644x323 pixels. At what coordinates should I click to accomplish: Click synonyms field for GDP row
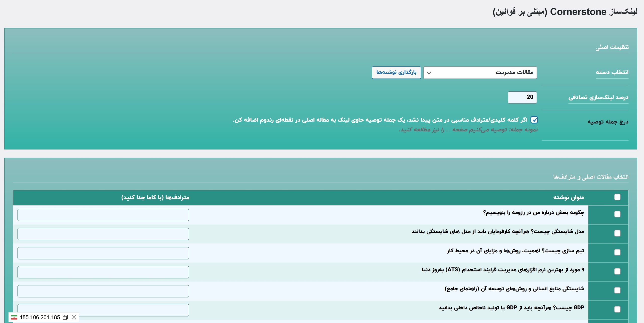pyautogui.click(x=103, y=310)
